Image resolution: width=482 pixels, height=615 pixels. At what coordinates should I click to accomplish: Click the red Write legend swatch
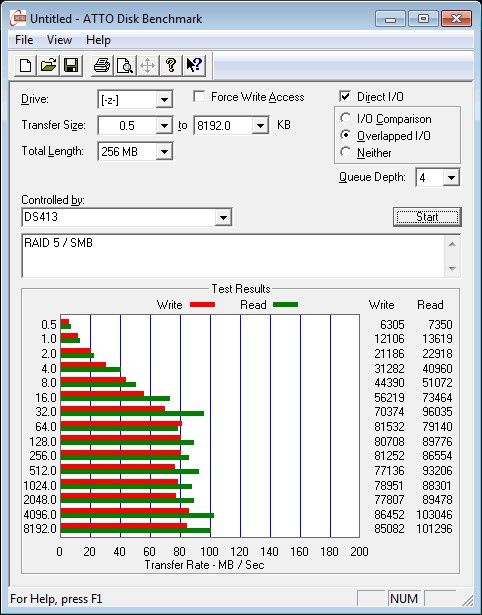coord(202,304)
